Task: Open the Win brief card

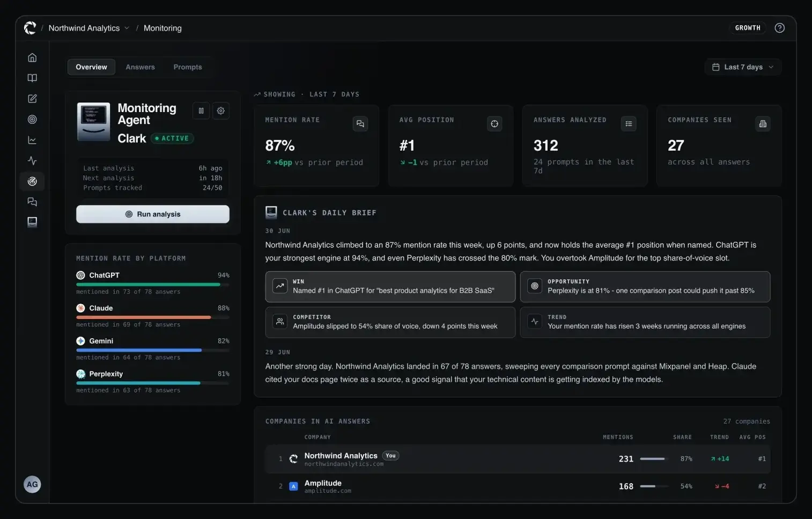Action: 390,286
